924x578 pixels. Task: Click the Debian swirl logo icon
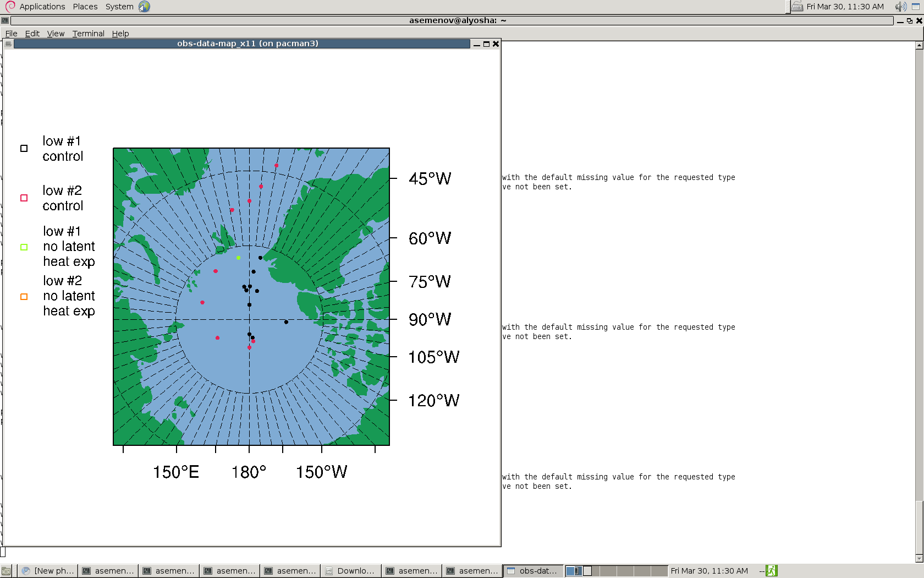coord(10,7)
